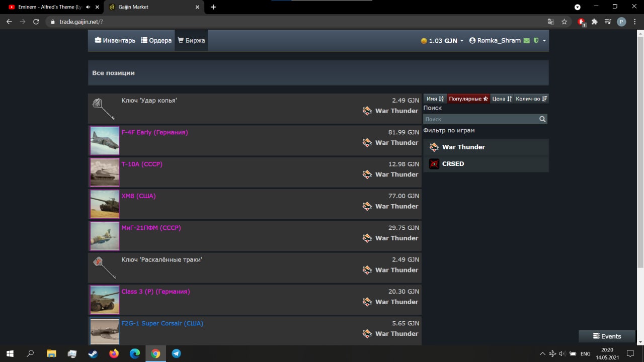Open Telegram from the taskbar

click(176, 353)
